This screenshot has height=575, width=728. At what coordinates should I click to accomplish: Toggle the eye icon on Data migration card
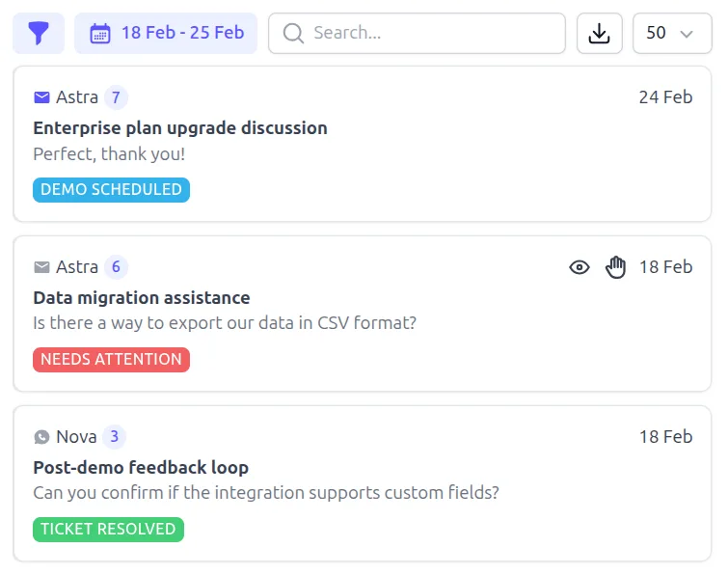[580, 267]
